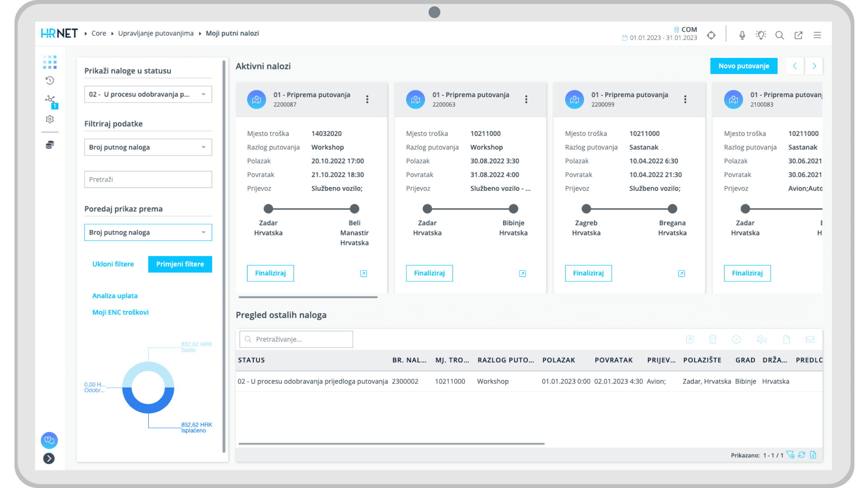Open order 2200099 via external link icon
The height and width of the screenshot is (488, 868).
click(x=682, y=273)
